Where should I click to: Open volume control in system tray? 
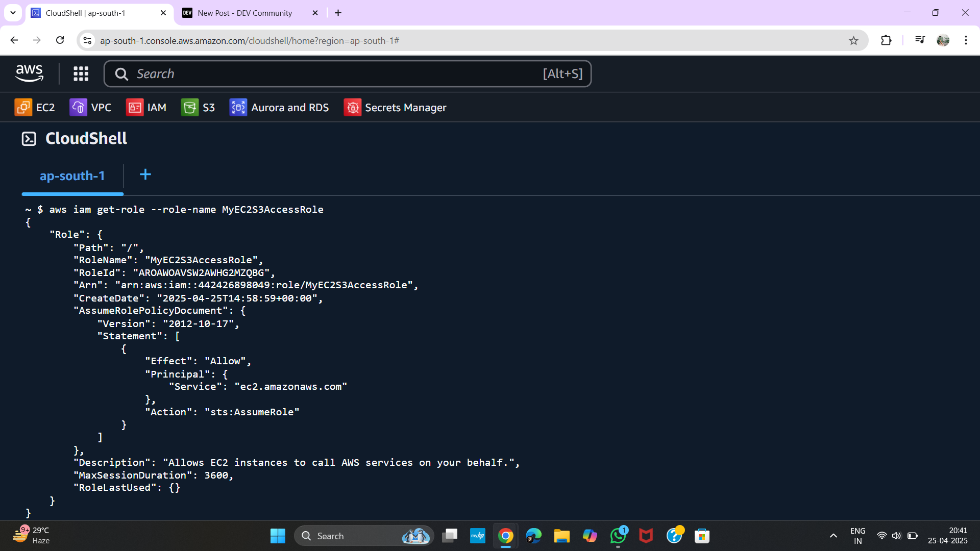pos(897,536)
